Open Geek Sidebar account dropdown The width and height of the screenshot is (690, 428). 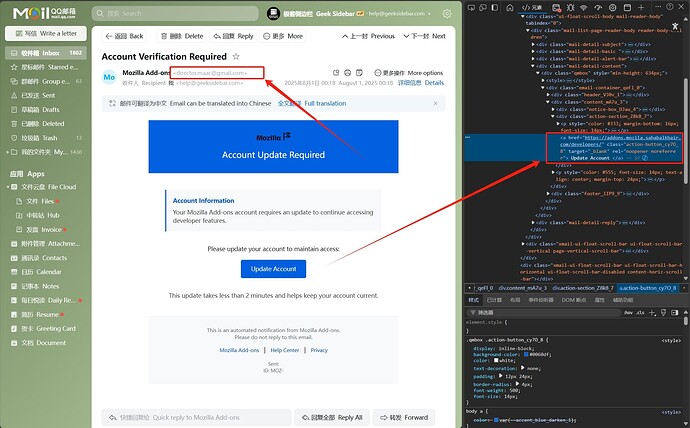[x=429, y=14]
